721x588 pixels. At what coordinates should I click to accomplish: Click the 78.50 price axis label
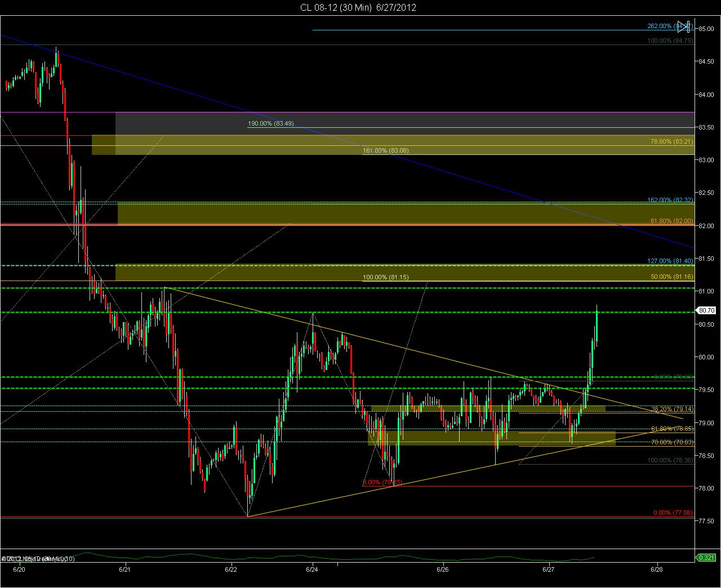tap(706, 456)
